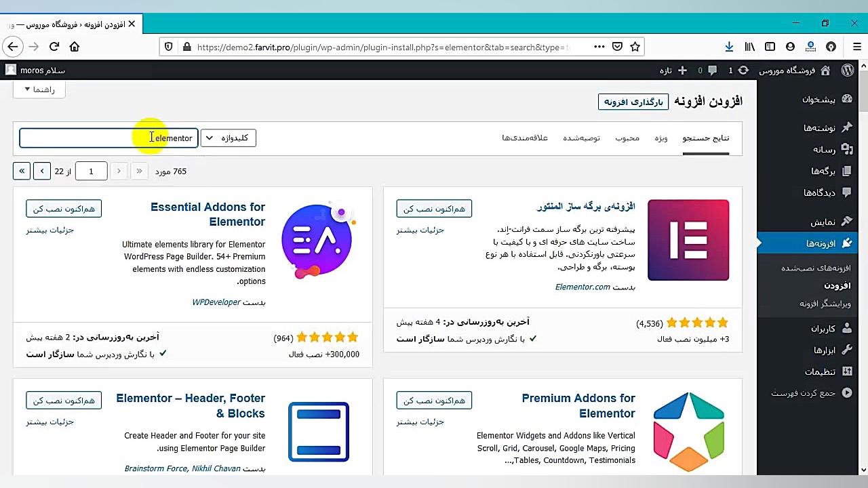Go to next results page arrow
Screen dimensions: 868x488
pyautogui.click(x=42, y=171)
